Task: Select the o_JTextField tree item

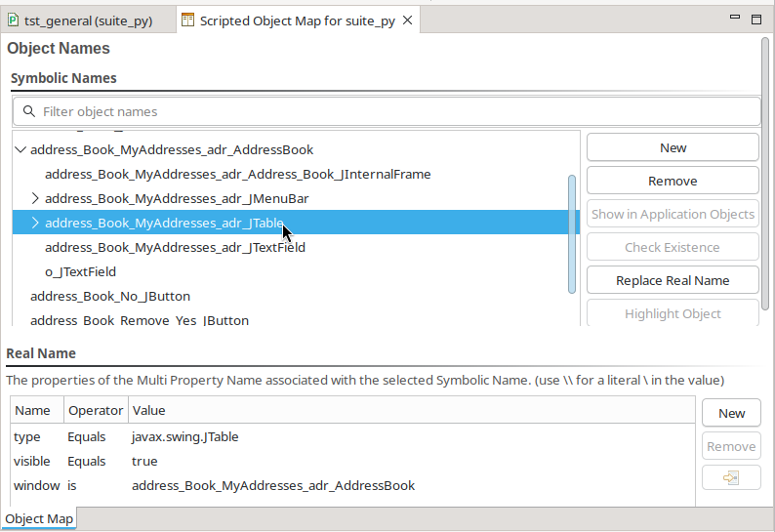Action: pyautogui.click(x=80, y=272)
